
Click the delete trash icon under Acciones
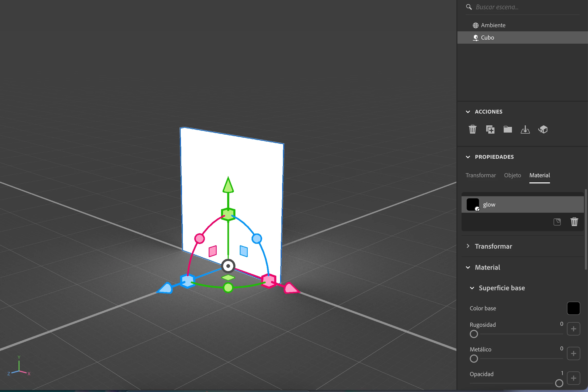click(x=472, y=129)
